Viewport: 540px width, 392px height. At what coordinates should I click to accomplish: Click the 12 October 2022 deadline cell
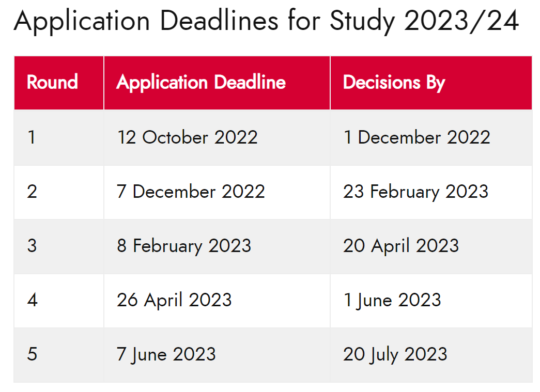(x=217, y=138)
